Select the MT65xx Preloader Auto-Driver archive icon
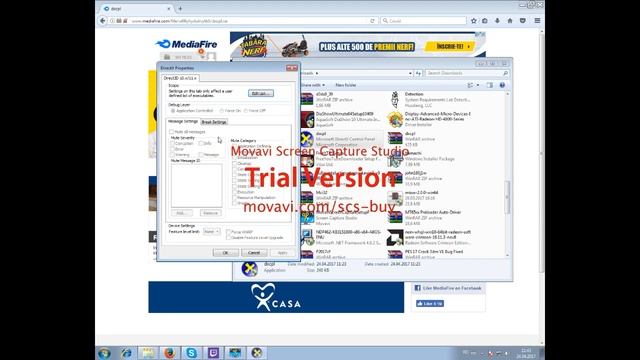Viewport: 640px width, 360px height. (x=395, y=218)
